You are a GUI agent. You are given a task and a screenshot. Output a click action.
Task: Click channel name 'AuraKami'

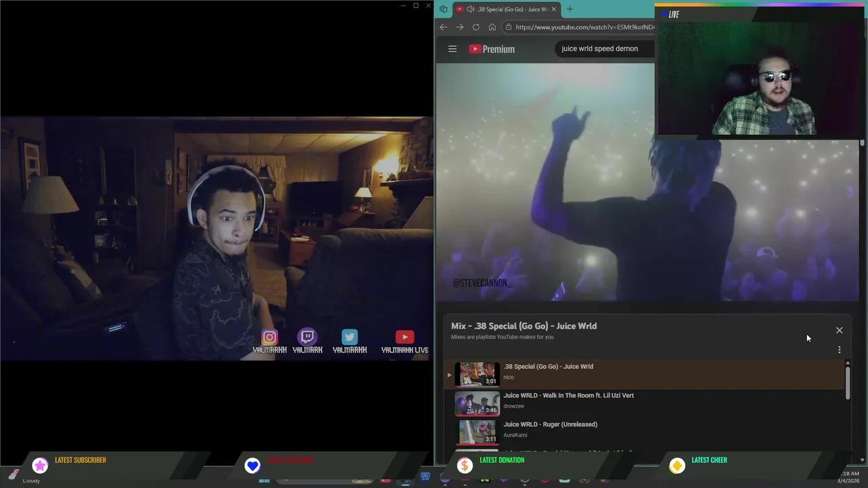(x=515, y=435)
